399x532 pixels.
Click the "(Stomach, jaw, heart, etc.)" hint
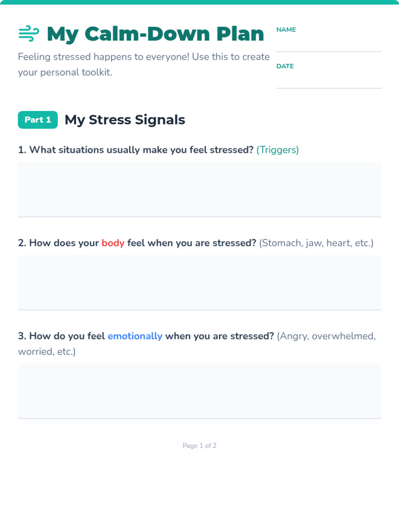click(x=316, y=243)
